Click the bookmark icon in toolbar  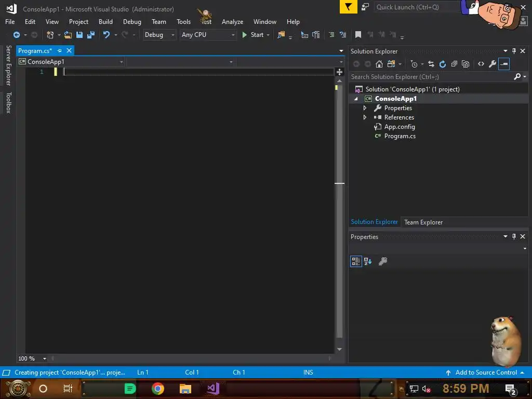(358, 35)
